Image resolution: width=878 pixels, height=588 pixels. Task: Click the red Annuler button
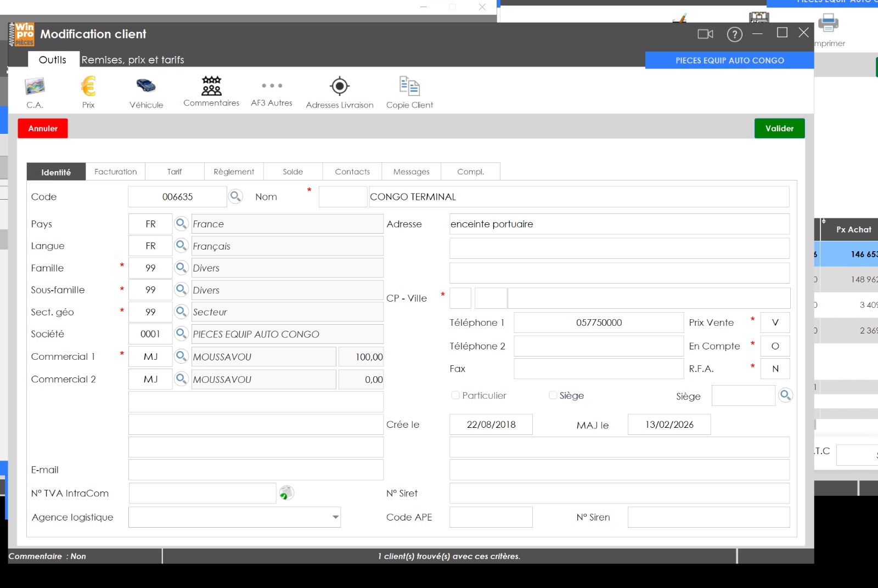tap(43, 128)
